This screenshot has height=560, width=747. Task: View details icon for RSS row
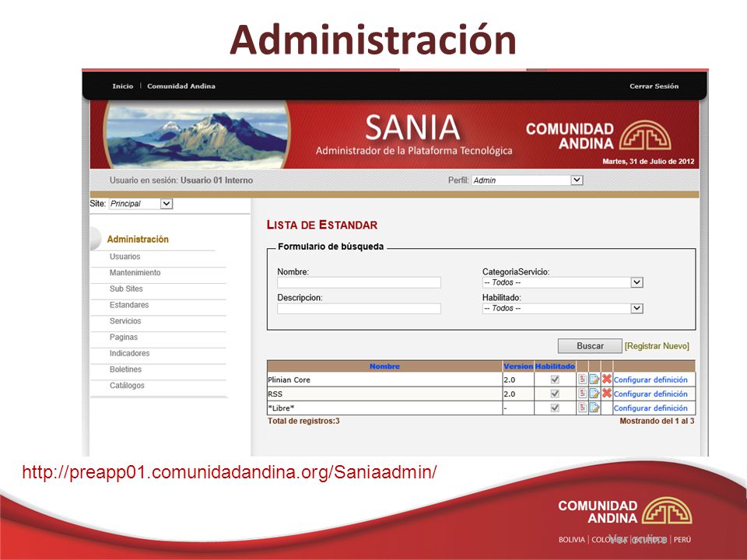pyautogui.click(x=582, y=394)
